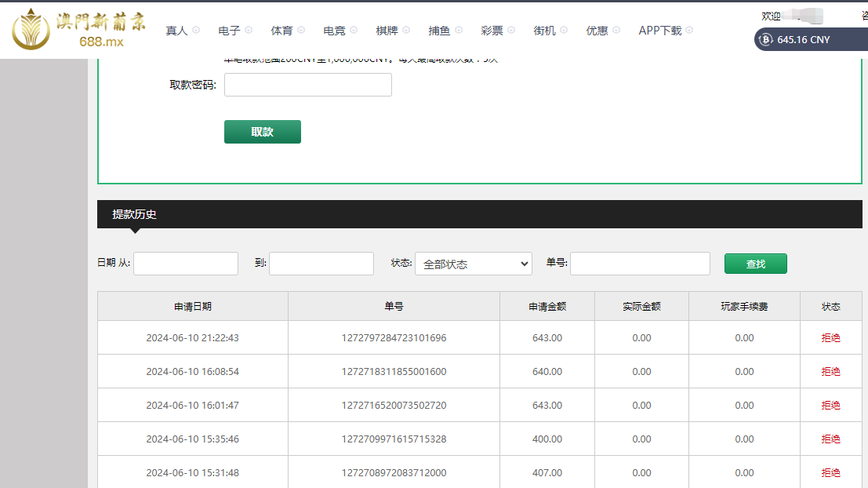Click the arrow icon next to 真人
Image resolution: width=868 pixels, height=488 pixels.
tap(196, 30)
